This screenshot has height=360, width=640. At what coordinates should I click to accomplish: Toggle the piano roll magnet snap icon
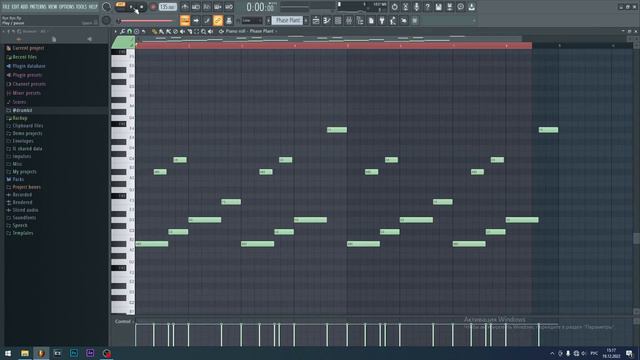pyautogui.click(x=129, y=31)
